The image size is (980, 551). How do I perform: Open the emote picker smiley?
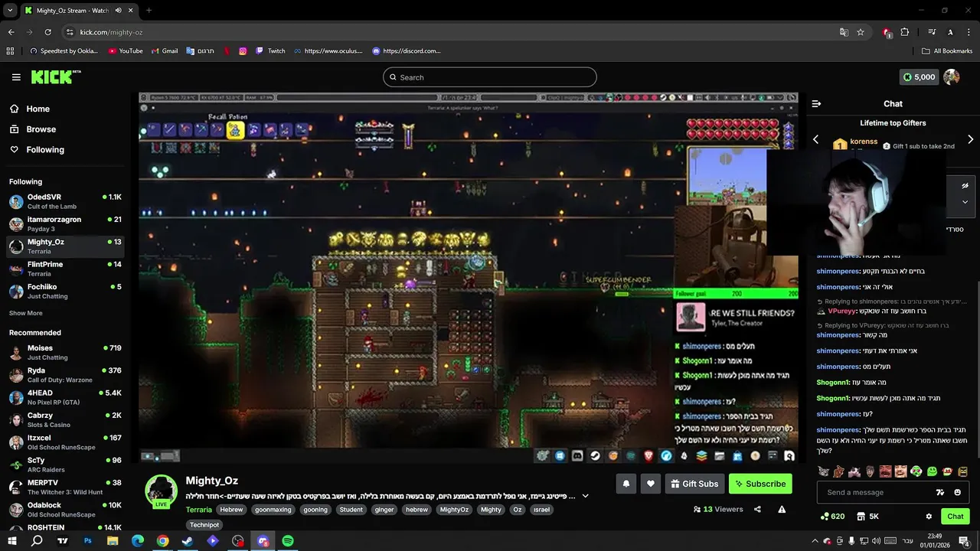pyautogui.click(x=957, y=492)
